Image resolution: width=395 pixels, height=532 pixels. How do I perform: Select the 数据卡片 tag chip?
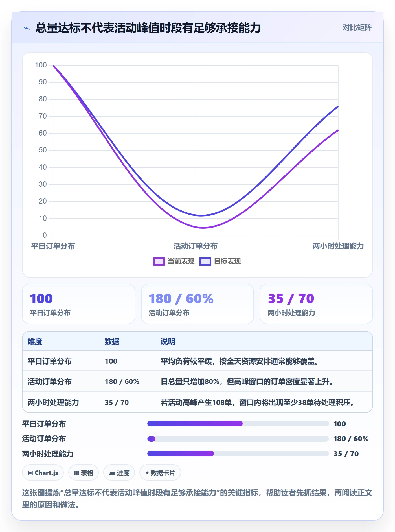[160, 473]
